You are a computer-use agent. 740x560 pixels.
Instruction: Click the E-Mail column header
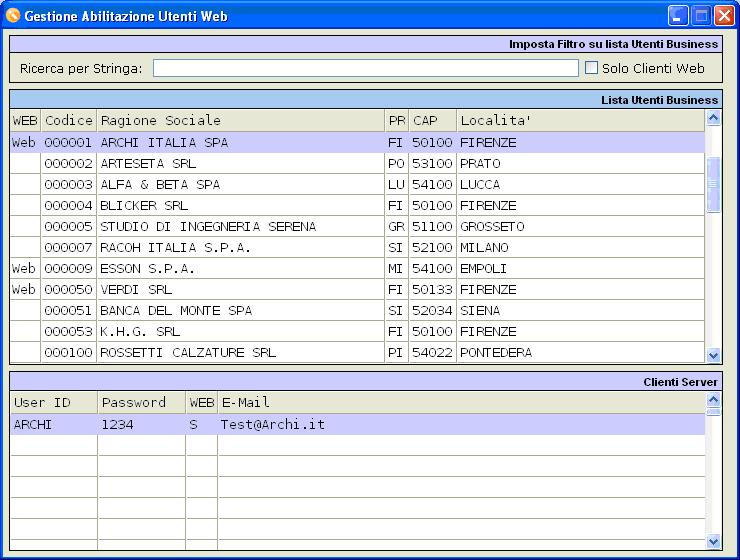pos(461,402)
